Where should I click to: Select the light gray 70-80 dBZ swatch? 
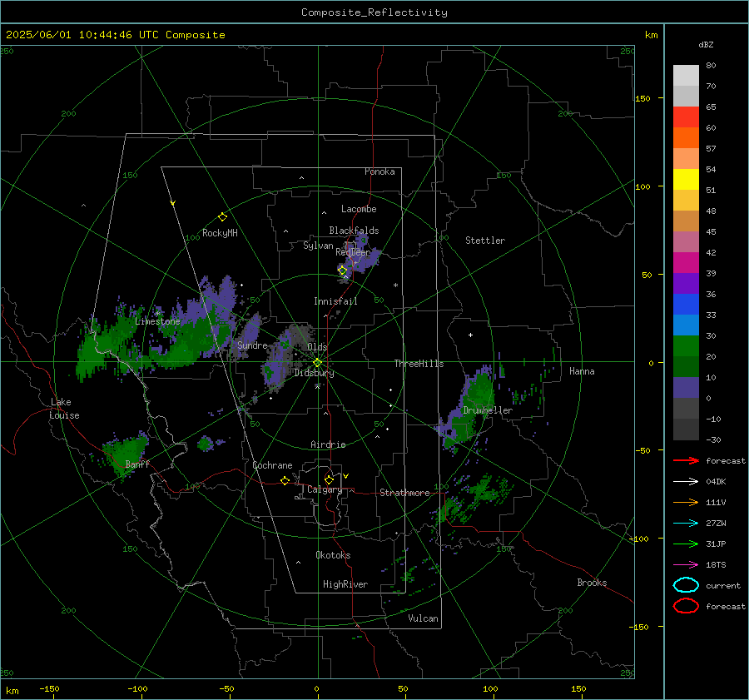[686, 76]
